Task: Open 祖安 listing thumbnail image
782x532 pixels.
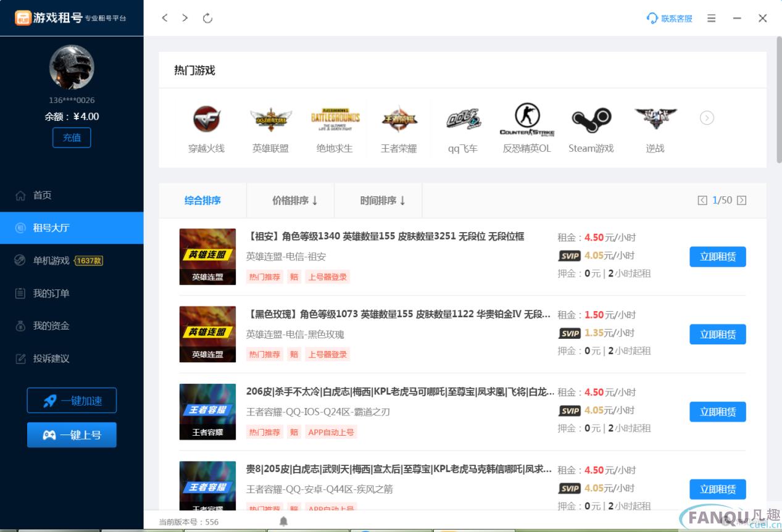Action: (x=207, y=257)
